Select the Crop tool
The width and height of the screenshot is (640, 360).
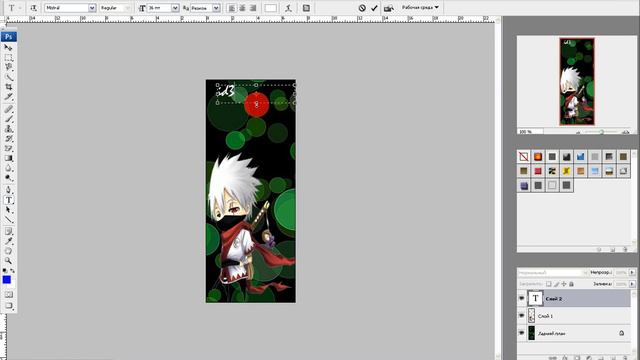[x=8, y=87]
